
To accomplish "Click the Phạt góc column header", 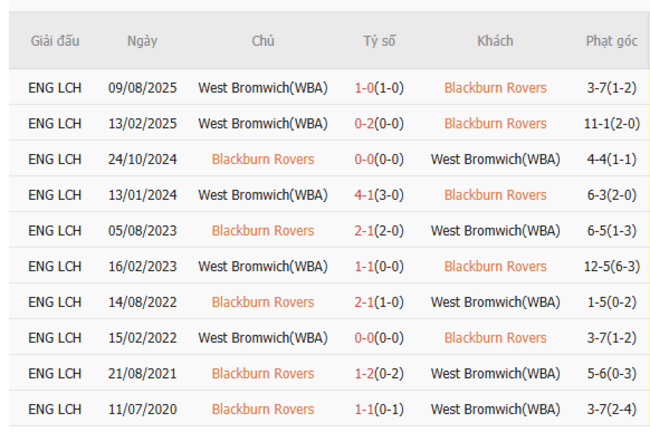I will point(611,41).
